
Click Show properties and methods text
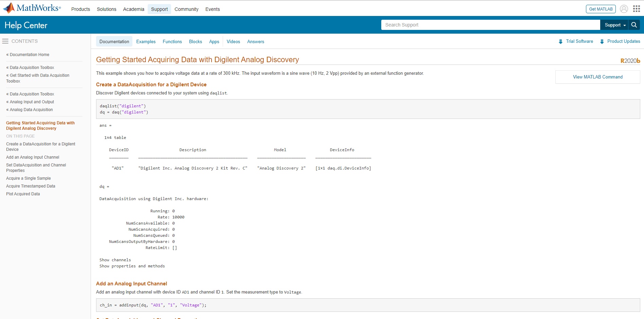pos(132,266)
